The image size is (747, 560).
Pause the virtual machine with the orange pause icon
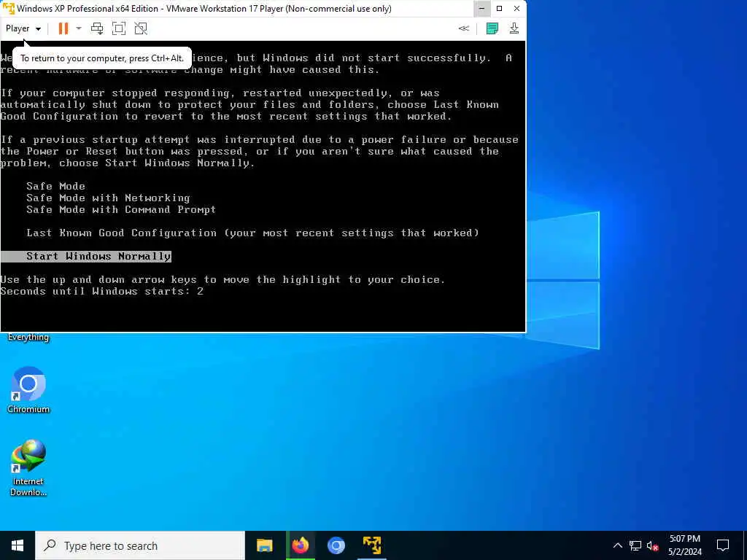pos(63,28)
